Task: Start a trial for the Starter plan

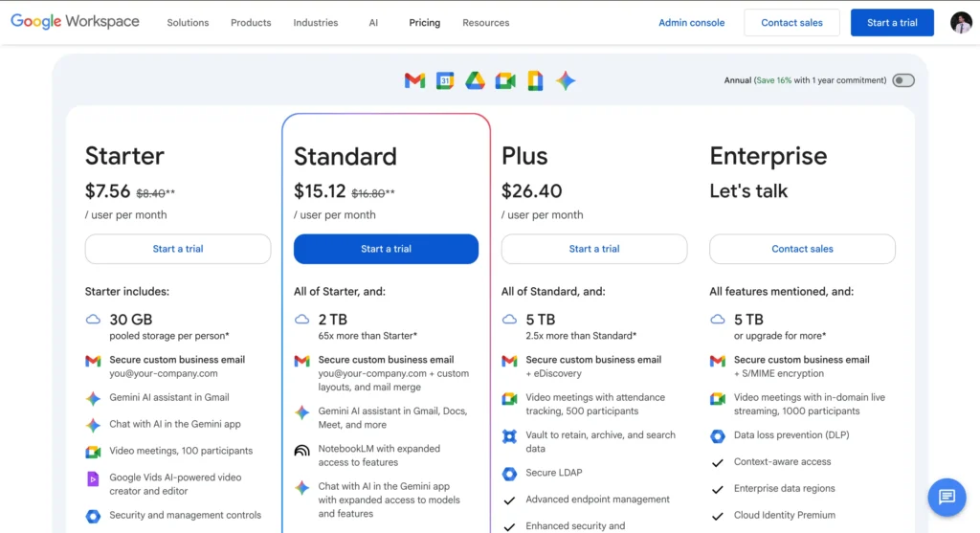Action: 178,249
